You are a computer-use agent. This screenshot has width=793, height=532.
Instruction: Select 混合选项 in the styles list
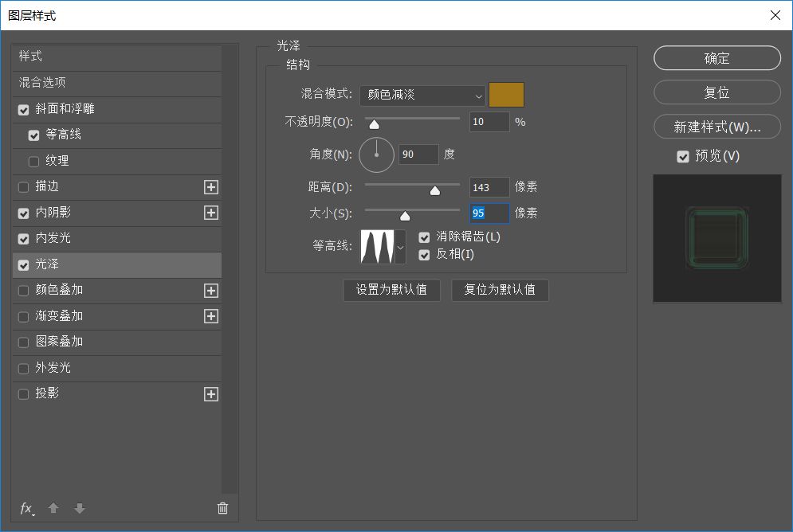[x=42, y=83]
